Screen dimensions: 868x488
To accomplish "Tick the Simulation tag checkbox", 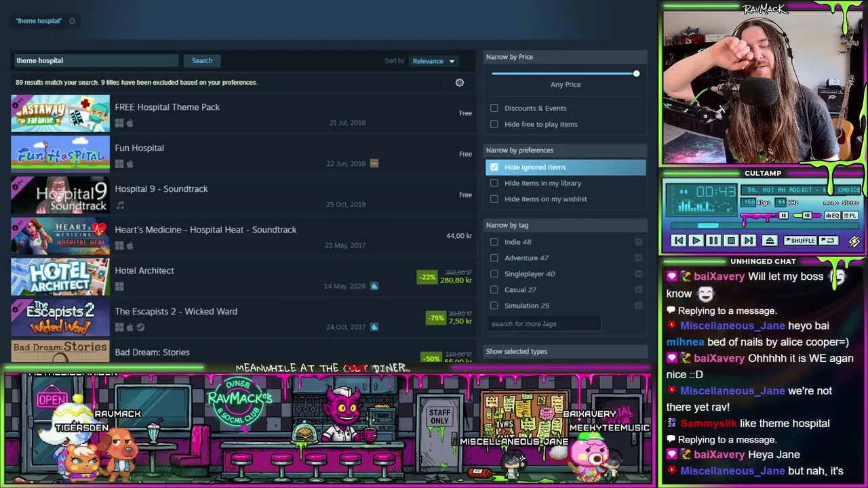I will coord(494,306).
